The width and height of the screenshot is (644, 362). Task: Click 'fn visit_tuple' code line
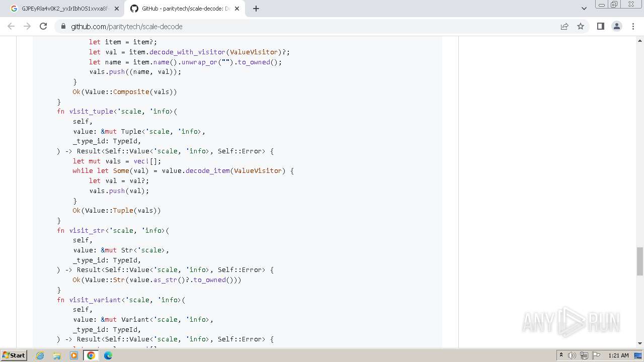[x=117, y=111]
